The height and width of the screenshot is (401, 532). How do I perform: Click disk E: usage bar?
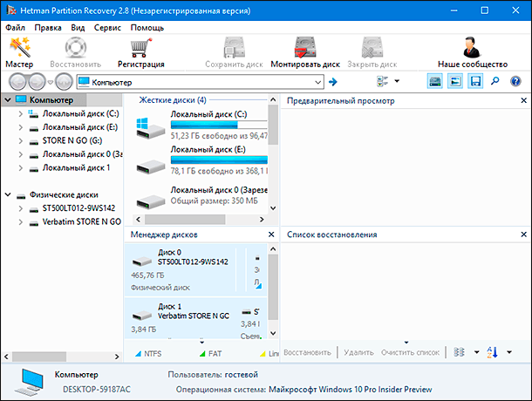click(219, 160)
